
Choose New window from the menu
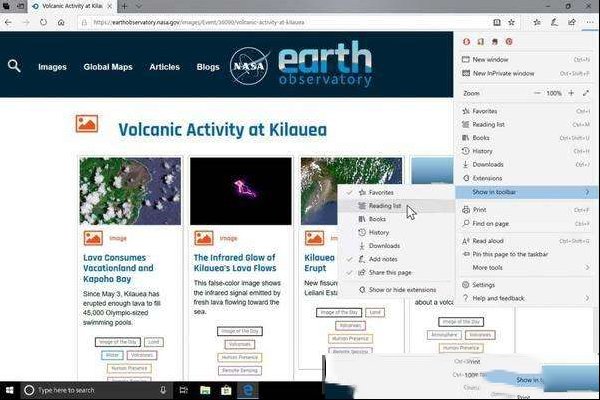pos(527,60)
